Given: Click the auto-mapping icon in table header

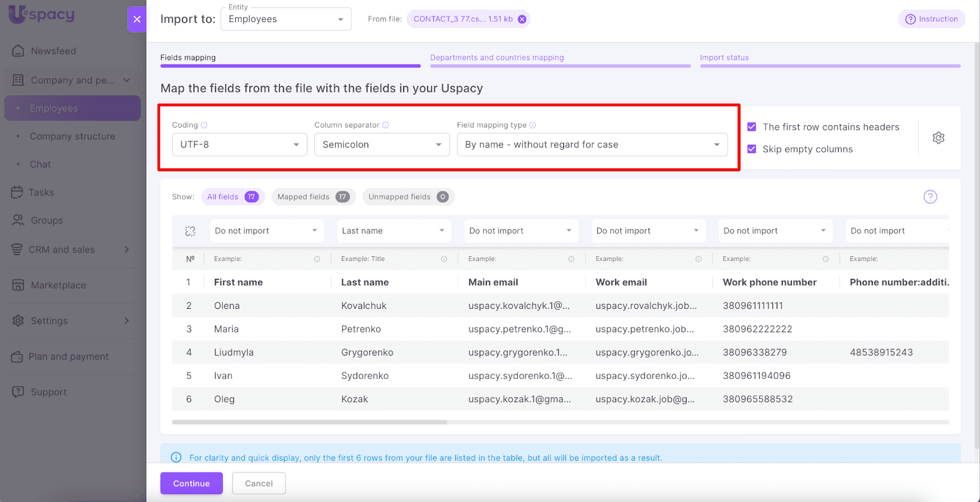Looking at the screenshot, I should pyautogui.click(x=190, y=231).
